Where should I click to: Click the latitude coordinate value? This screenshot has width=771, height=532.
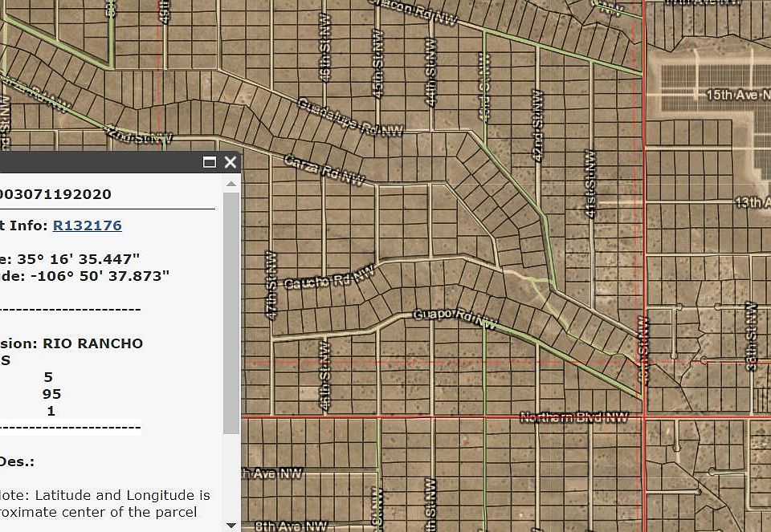click(x=84, y=258)
